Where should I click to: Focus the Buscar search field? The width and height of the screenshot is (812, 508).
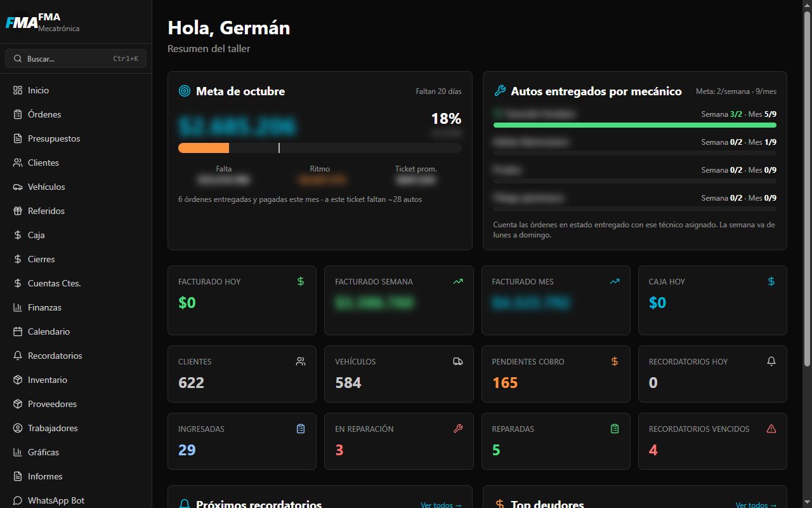click(75, 58)
